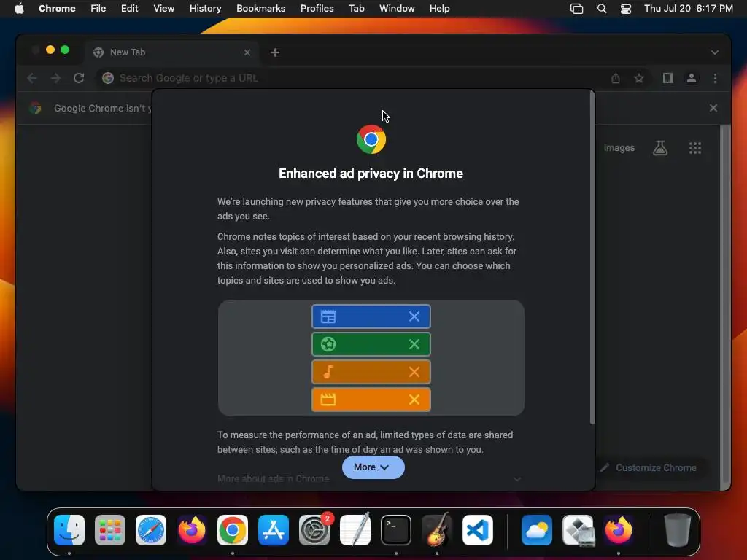This screenshot has width=747, height=560.
Task: Click the share icon in address bar
Action: point(616,78)
